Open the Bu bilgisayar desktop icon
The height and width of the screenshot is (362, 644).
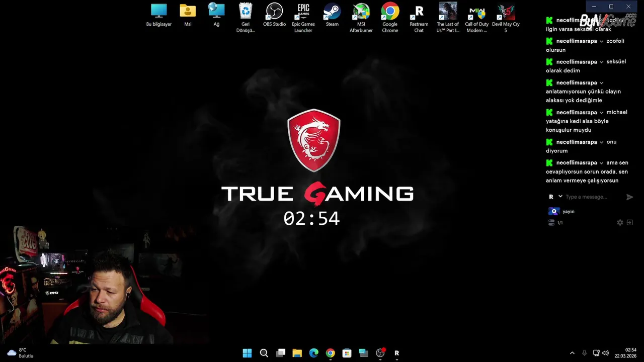159,15
